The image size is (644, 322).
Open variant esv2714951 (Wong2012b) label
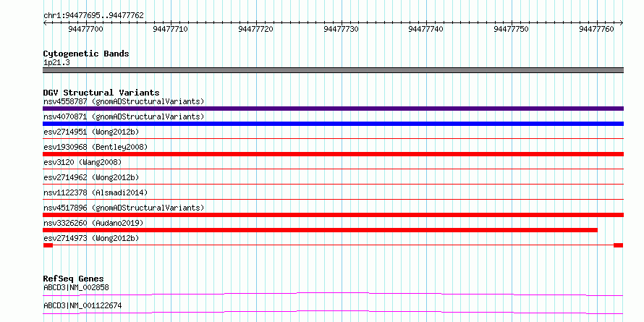point(91,132)
